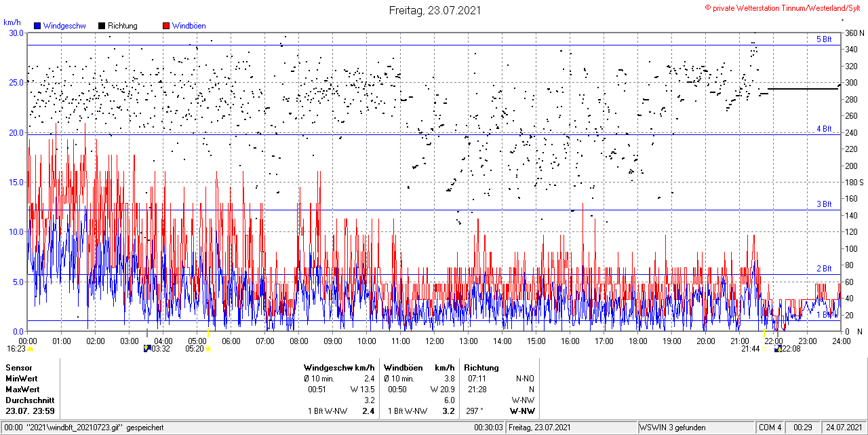
Task: Click the W 20.9 maximum gust value
Action: click(x=442, y=389)
